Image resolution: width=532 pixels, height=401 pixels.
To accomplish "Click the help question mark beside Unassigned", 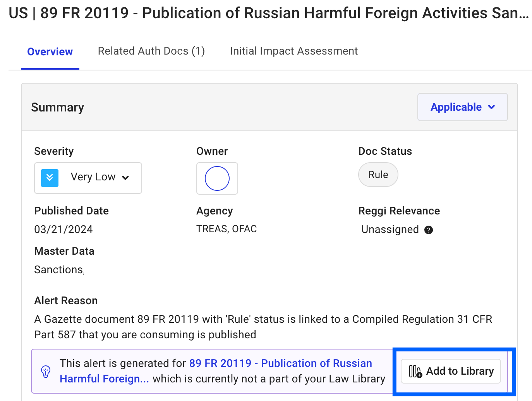I will tap(428, 230).
